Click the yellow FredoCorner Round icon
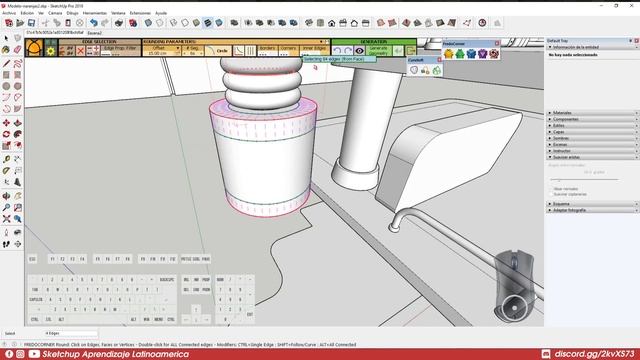This screenshot has width=640, height=360. (449, 53)
